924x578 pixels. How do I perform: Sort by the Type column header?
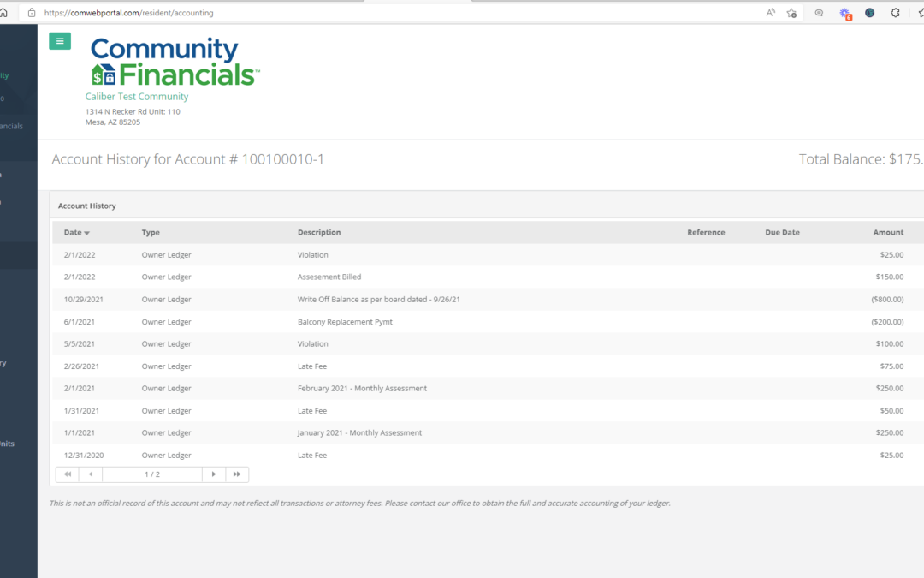(151, 233)
